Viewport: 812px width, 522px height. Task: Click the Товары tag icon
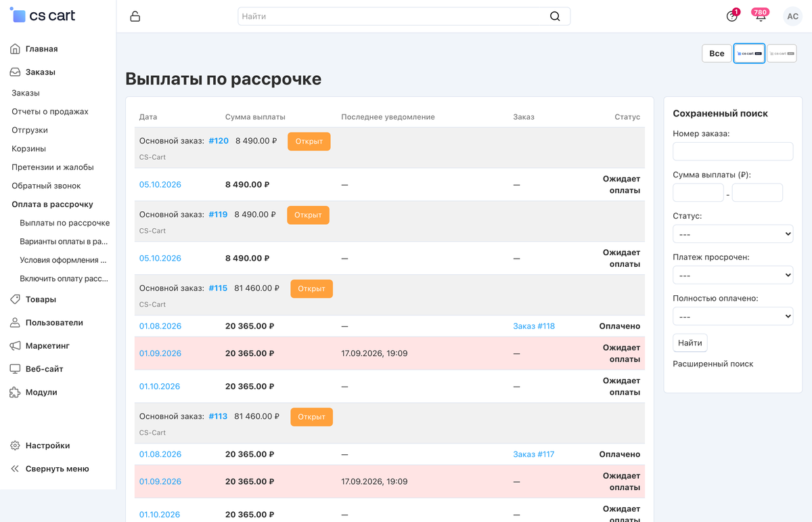15,299
